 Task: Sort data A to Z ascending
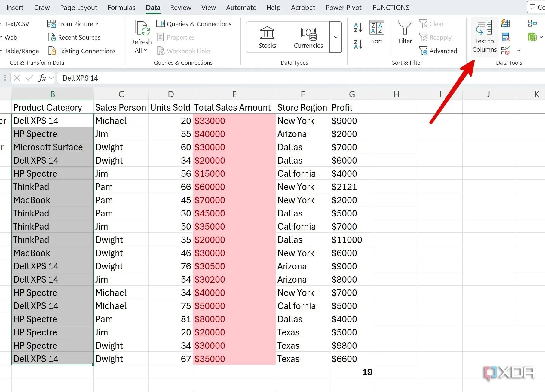pyautogui.click(x=358, y=28)
